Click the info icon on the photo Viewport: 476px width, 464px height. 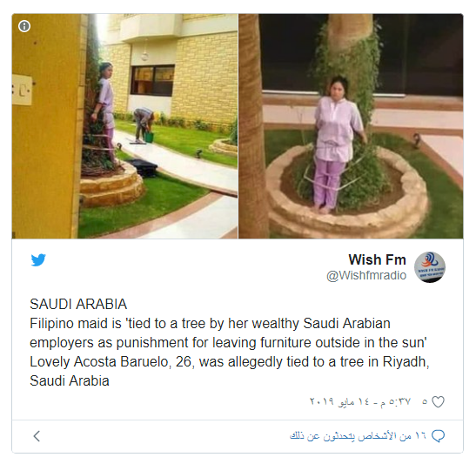pos(24,26)
